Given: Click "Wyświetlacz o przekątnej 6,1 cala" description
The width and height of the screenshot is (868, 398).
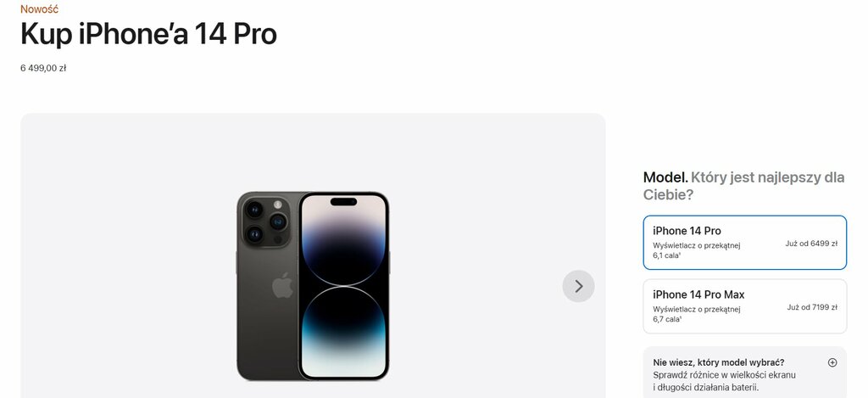Looking at the screenshot, I should click(697, 250).
